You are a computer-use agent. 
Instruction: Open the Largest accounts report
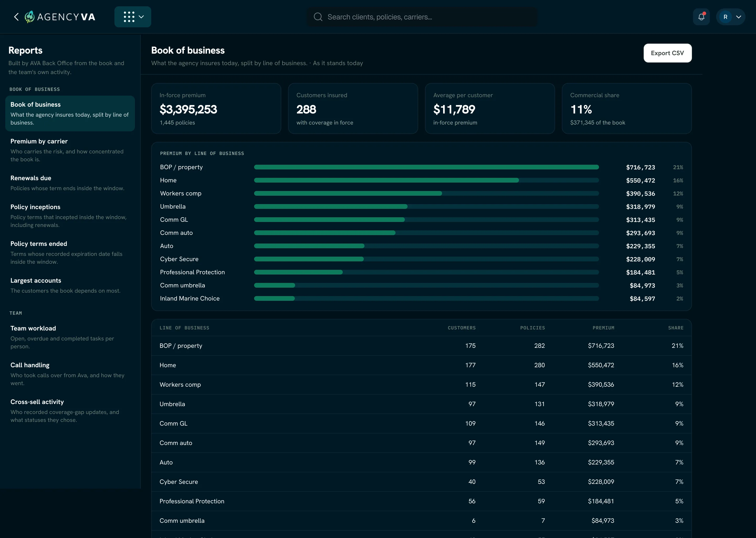tap(70, 285)
